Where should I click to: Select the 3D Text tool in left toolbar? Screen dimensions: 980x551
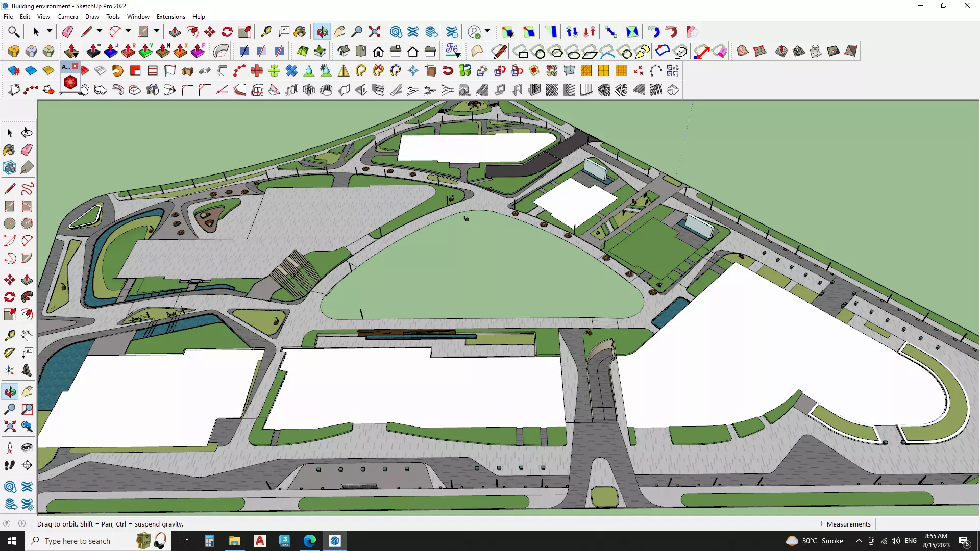(27, 370)
